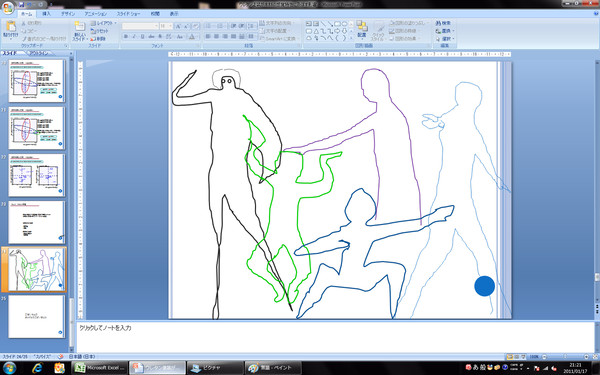This screenshot has width=600, height=375.
Task: Select the Text Box shape in gallery
Action: [x=309, y=24]
